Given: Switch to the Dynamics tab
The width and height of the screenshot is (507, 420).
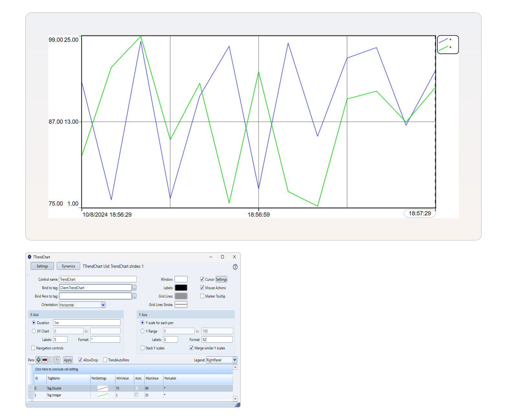Looking at the screenshot, I should pyautogui.click(x=68, y=266).
